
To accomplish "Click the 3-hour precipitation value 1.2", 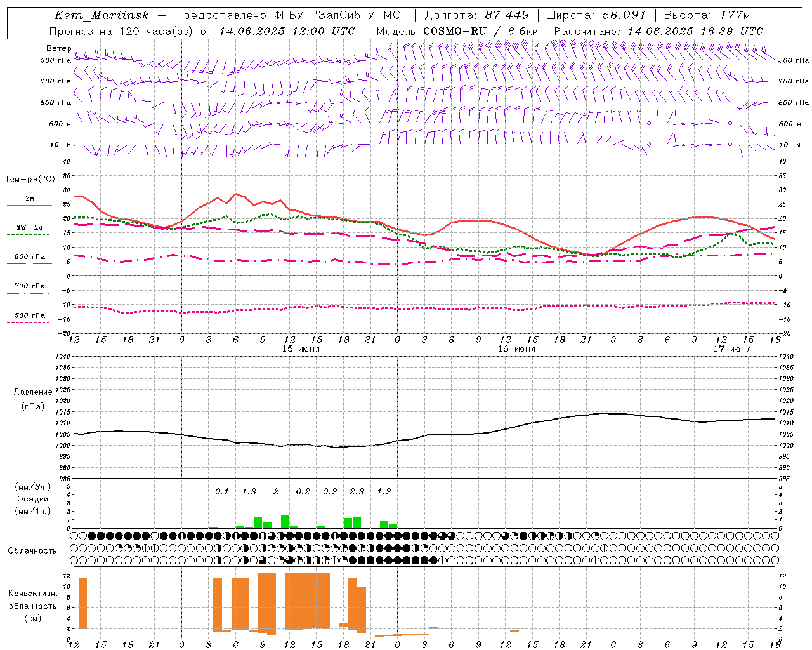I will coord(383,491).
